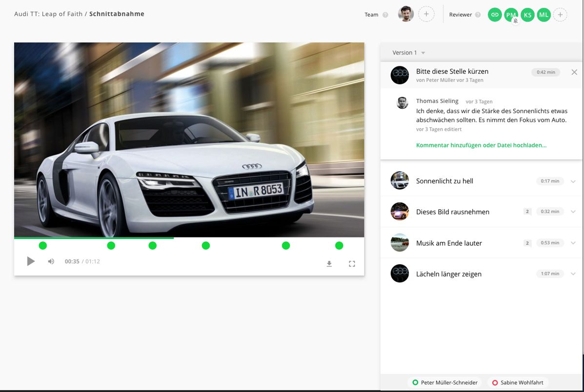Click reply count on 'Dieses Bild rausnehmen'
The height and width of the screenshot is (392, 584).
[527, 212]
